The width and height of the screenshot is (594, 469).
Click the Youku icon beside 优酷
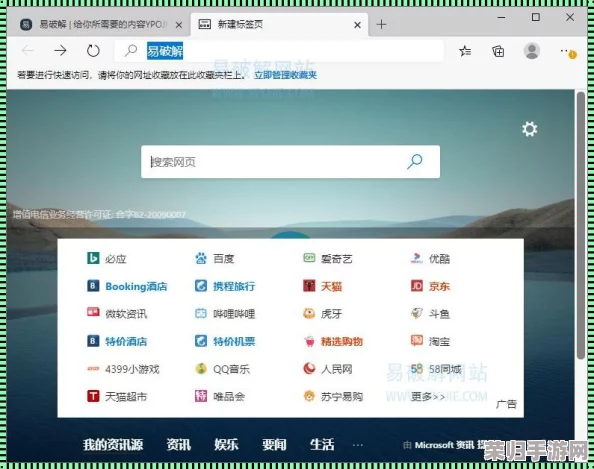click(417, 258)
